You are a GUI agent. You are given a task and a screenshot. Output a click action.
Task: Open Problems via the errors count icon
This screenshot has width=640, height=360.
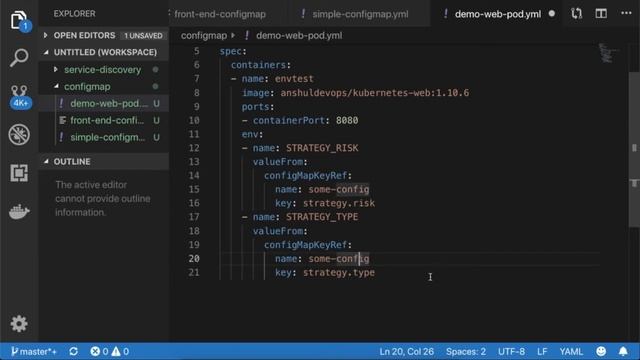[x=99, y=351]
